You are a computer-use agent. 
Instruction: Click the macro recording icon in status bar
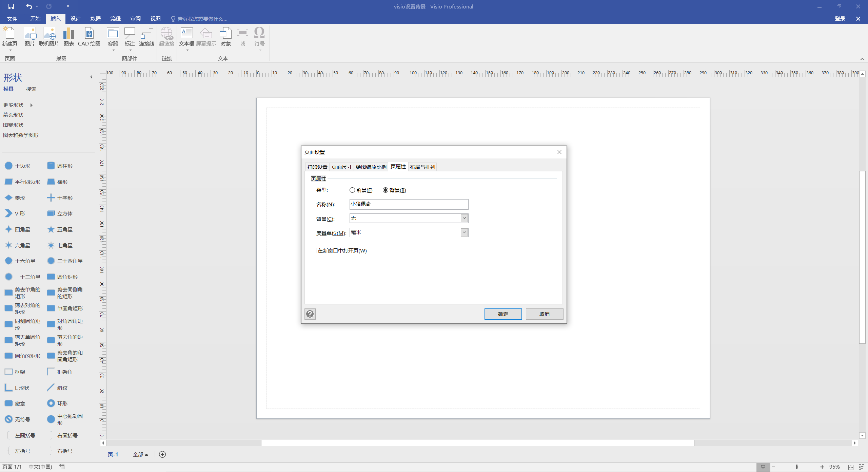[x=62, y=467]
